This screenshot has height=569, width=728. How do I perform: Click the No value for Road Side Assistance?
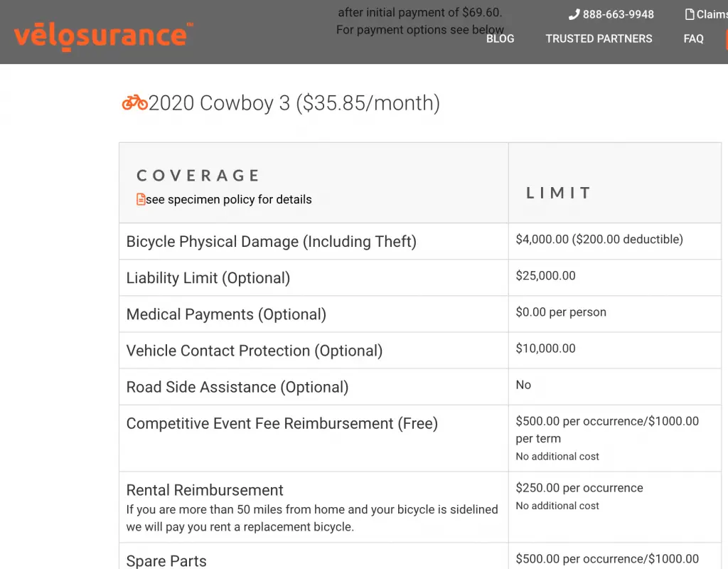click(x=523, y=385)
